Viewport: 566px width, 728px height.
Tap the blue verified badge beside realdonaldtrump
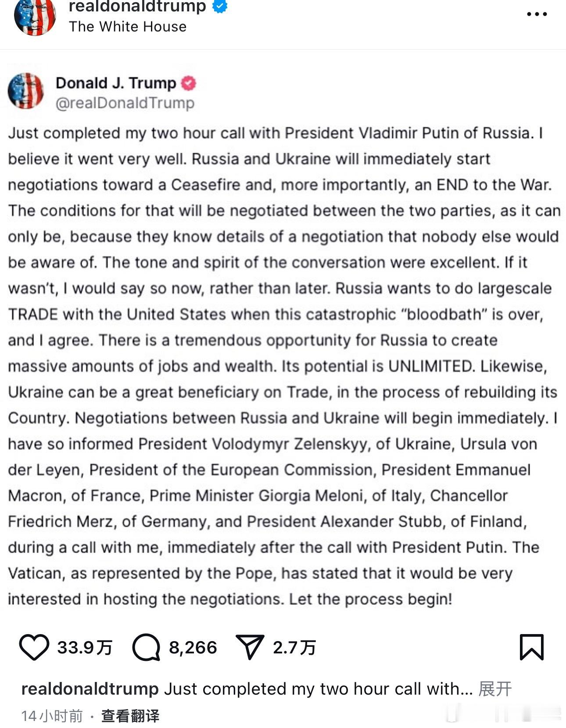coord(220,6)
